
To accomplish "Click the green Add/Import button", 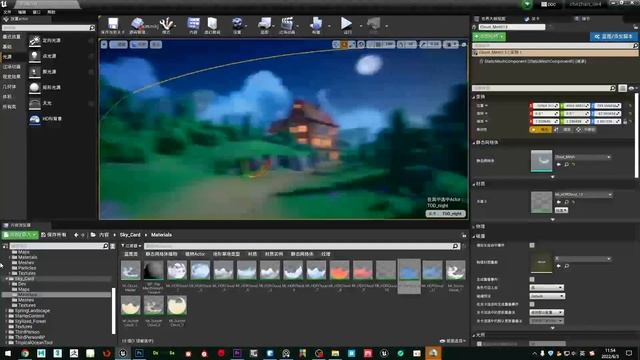I will [20, 235].
